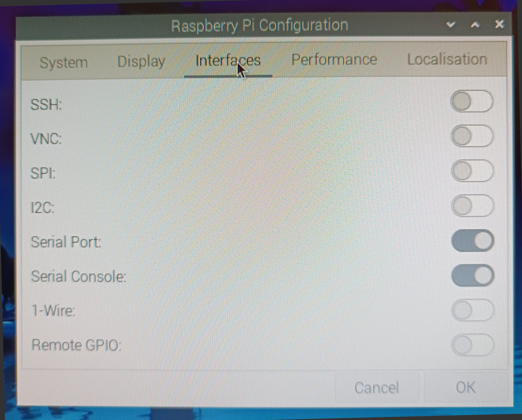
Task: Select the Interfaces tab
Action: click(x=228, y=61)
